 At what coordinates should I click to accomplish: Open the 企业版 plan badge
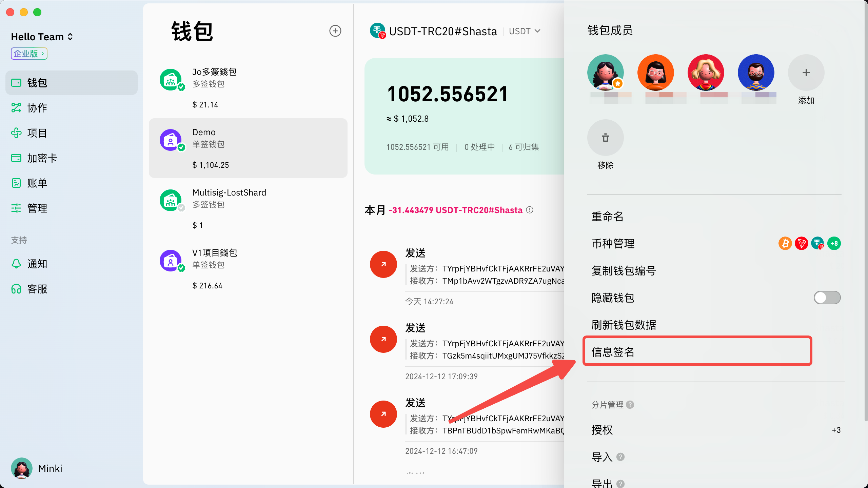point(29,54)
